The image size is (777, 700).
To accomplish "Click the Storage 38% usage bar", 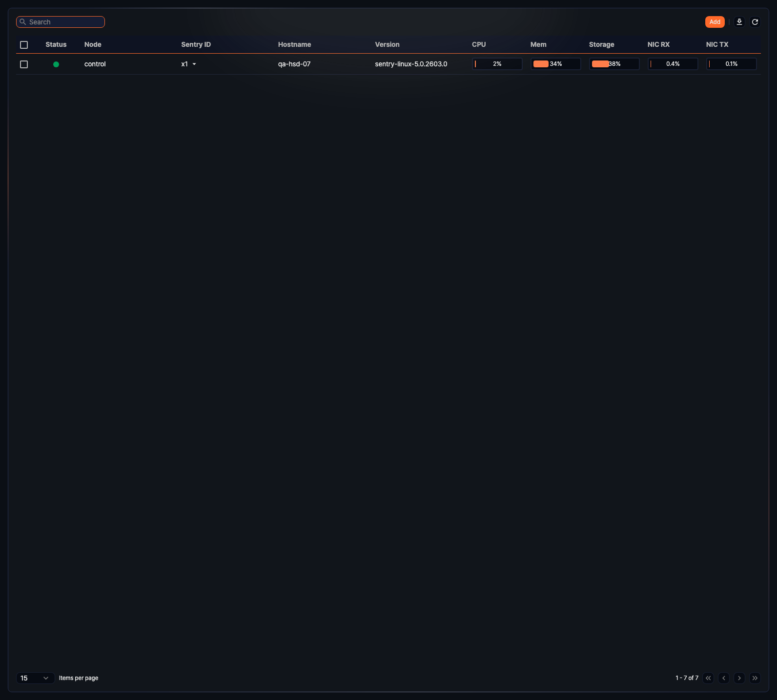I will click(x=614, y=64).
